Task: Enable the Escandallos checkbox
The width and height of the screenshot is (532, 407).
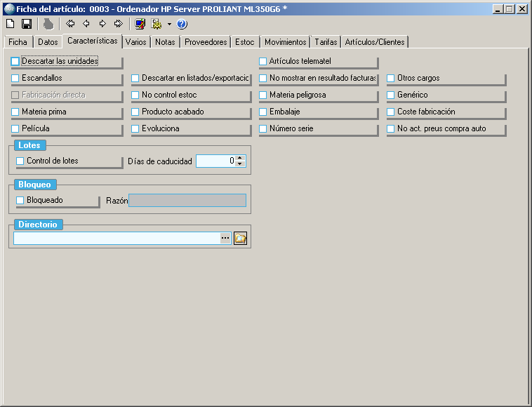Action: pos(15,79)
